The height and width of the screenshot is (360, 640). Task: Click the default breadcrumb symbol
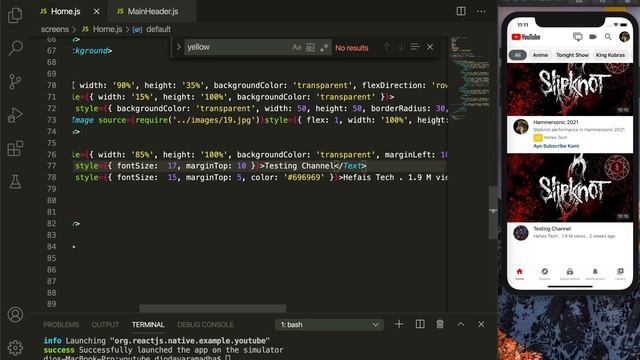point(152,29)
